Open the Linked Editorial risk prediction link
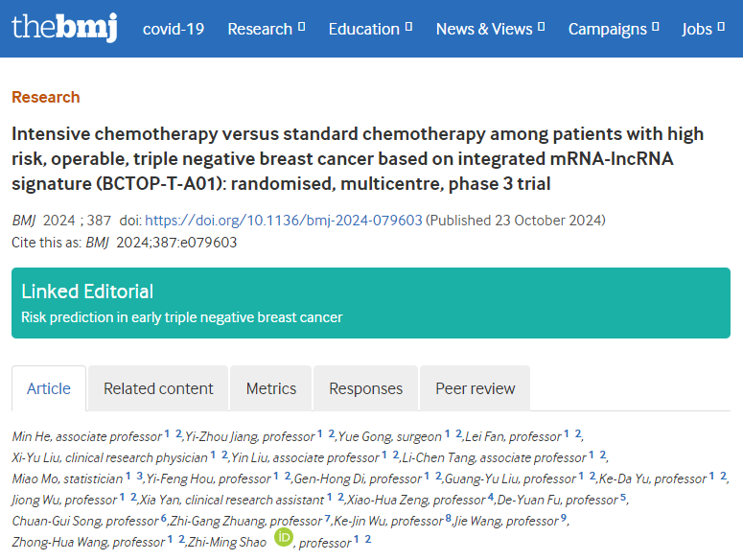The image size is (743, 560). tap(182, 316)
